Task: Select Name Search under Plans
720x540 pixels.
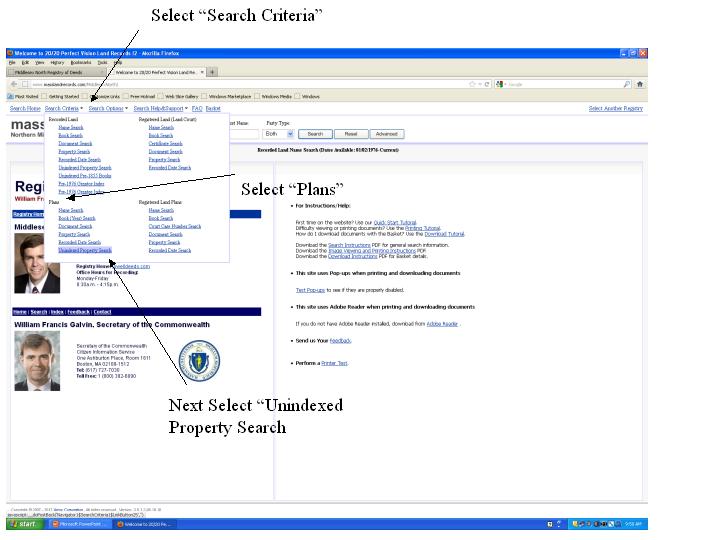Action: click(x=71, y=210)
